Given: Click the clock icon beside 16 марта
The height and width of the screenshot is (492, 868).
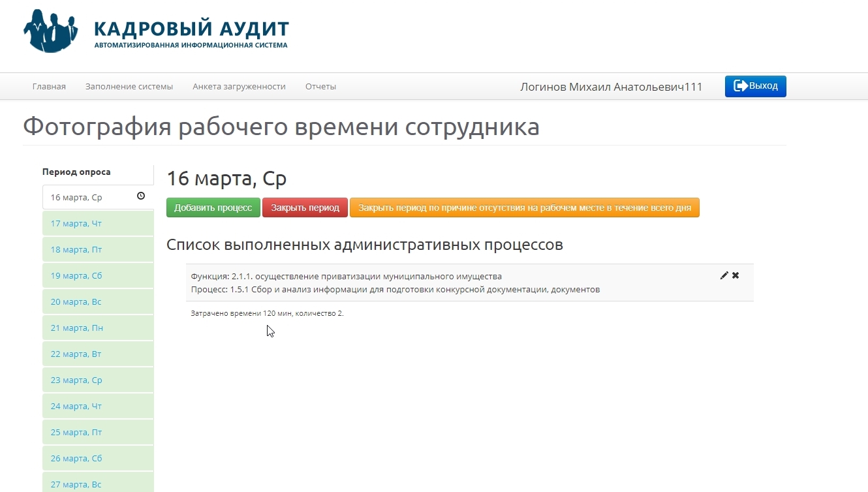Looking at the screenshot, I should tap(141, 196).
